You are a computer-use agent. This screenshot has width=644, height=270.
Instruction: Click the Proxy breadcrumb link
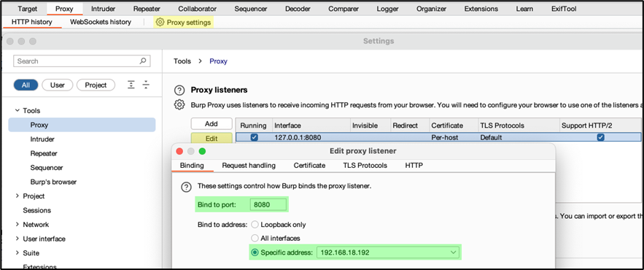pos(218,61)
